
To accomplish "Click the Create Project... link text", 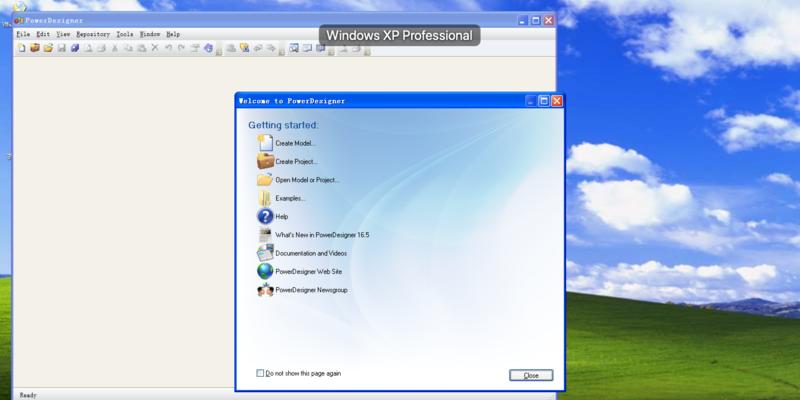I will coord(296,162).
